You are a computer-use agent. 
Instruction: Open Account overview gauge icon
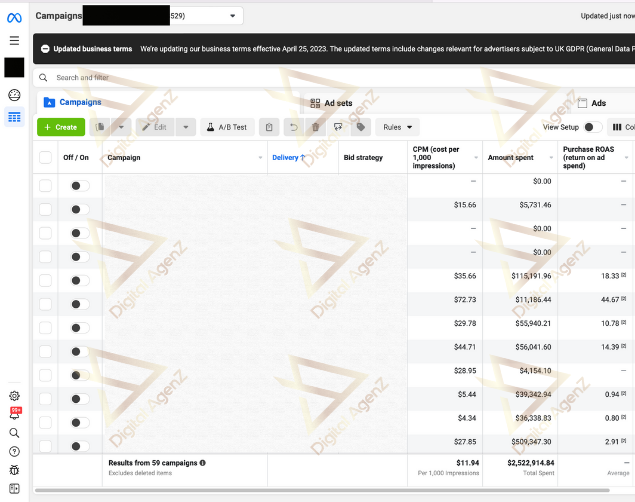point(14,95)
